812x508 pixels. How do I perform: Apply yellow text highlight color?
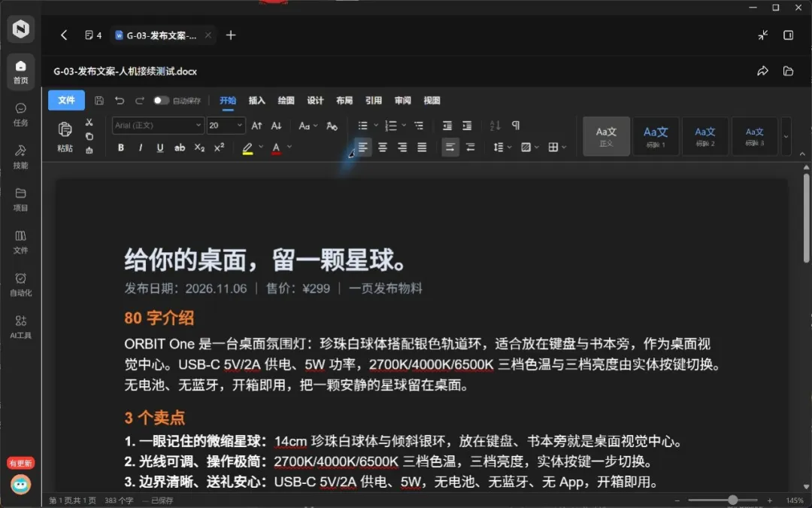247,148
